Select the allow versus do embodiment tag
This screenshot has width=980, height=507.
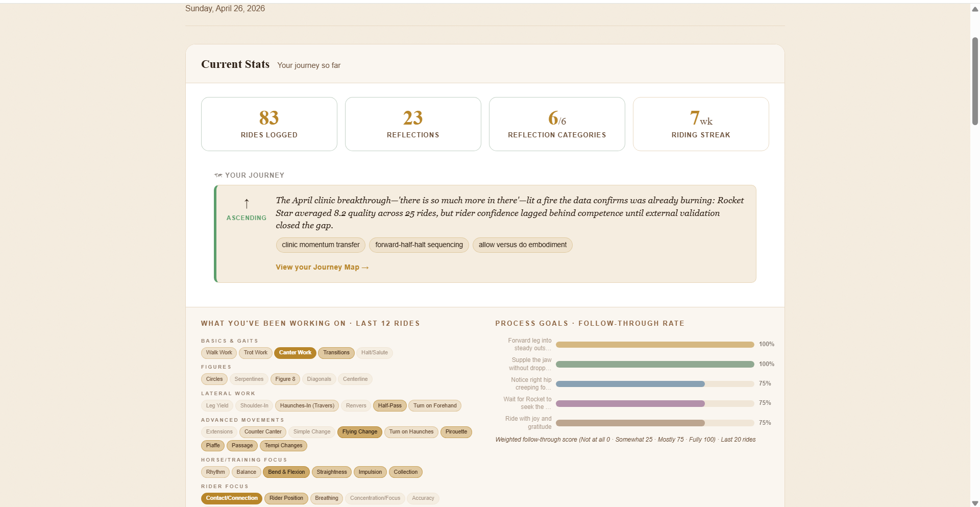point(523,245)
